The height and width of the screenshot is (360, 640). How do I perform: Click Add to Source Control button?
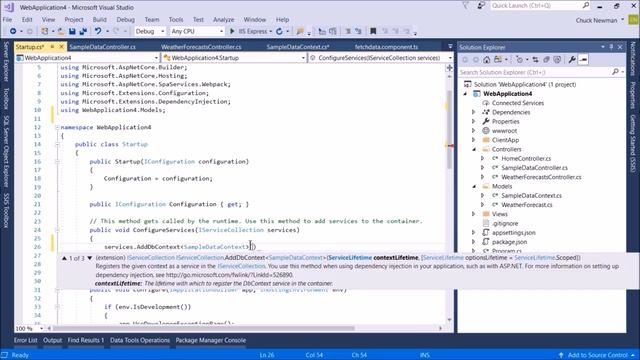coord(597,355)
